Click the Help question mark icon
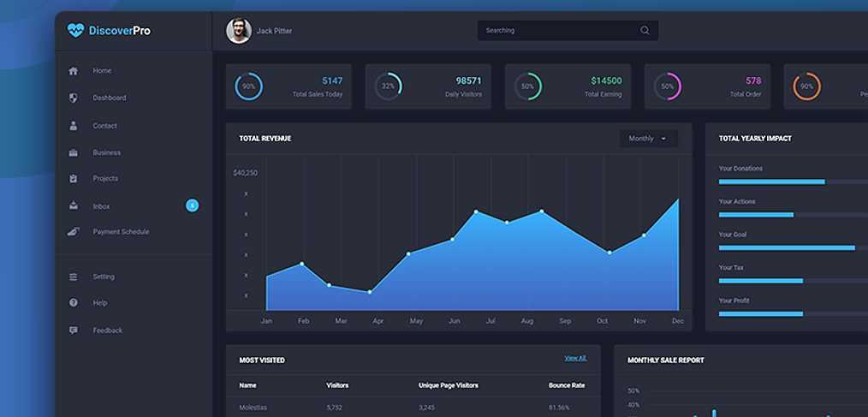Image resolution: width=868 pixels, height=417 pixels. coord(73,303)
